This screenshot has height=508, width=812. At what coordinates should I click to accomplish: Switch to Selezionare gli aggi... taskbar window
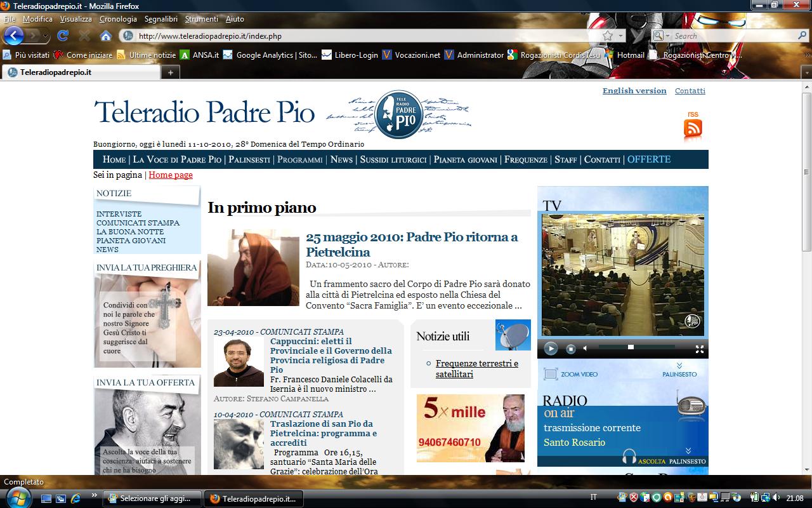152,498
